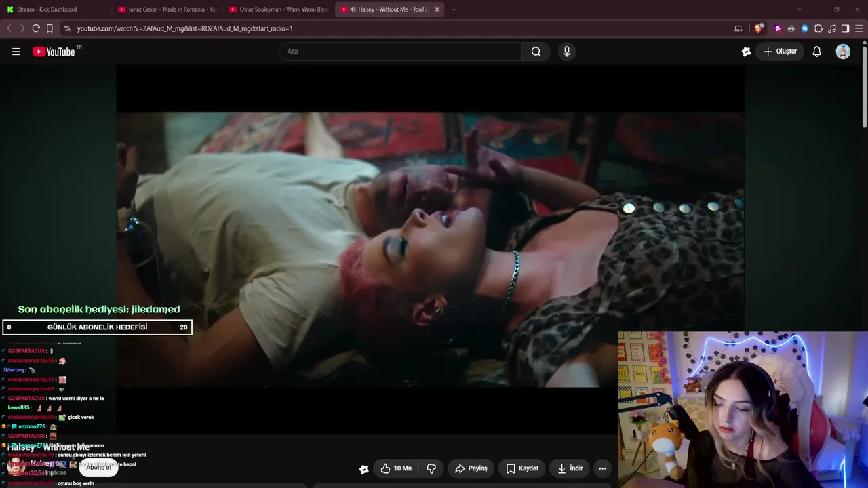
Task: Click the purple star extension icon
Action: 778,28
